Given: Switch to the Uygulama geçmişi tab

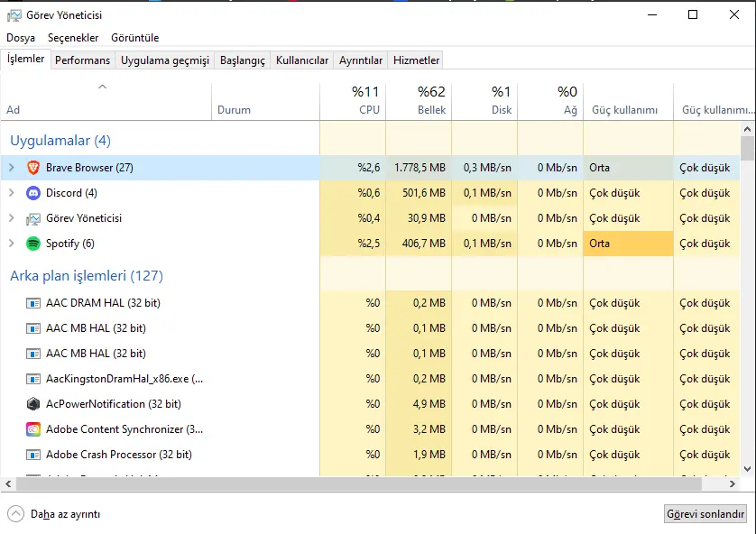Looking at the screenshot, I should pos(165,60).
